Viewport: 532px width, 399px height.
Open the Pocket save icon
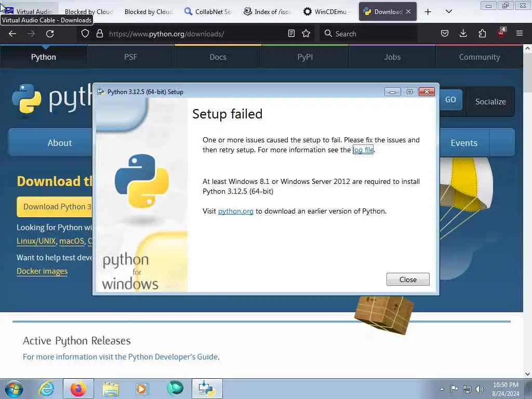(445, 34)
